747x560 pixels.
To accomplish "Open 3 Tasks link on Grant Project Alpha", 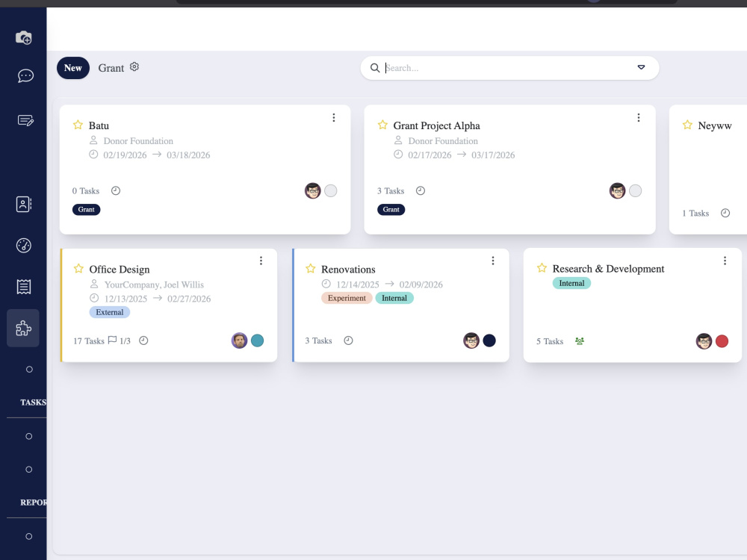I will coord(391,191).
